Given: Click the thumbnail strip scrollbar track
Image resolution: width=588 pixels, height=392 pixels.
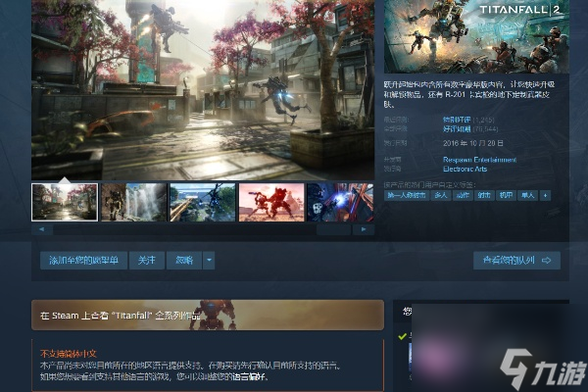Looking at the screenshot, I should point(203,229).
